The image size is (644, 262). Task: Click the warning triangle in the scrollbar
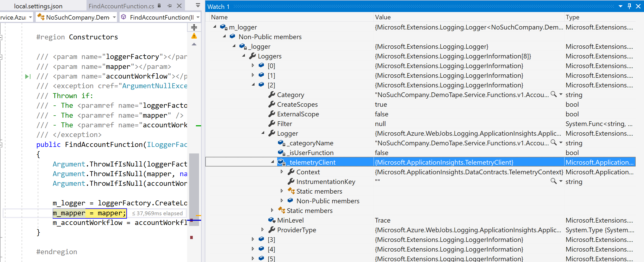click(194, 36)
